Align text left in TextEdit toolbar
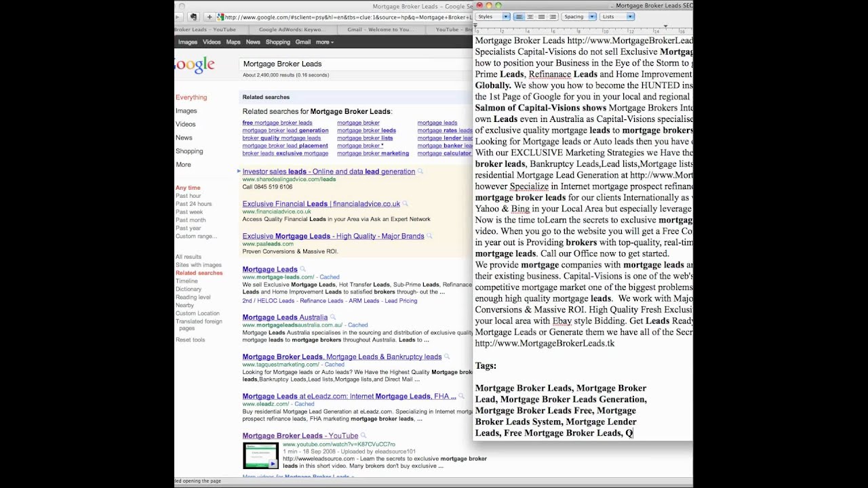Viewport: 868px width, 488px height. (x=519, y=16)
